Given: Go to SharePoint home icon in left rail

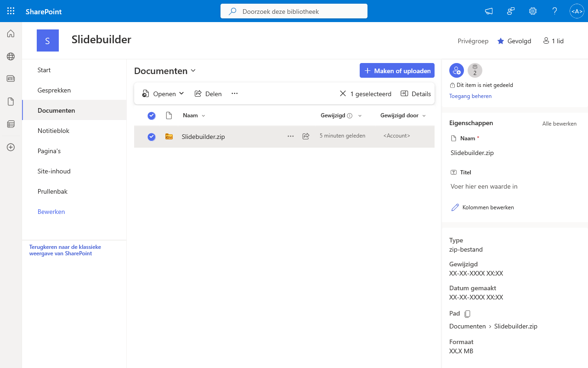Looking at the screenshot, I should [x=11, y=34].
